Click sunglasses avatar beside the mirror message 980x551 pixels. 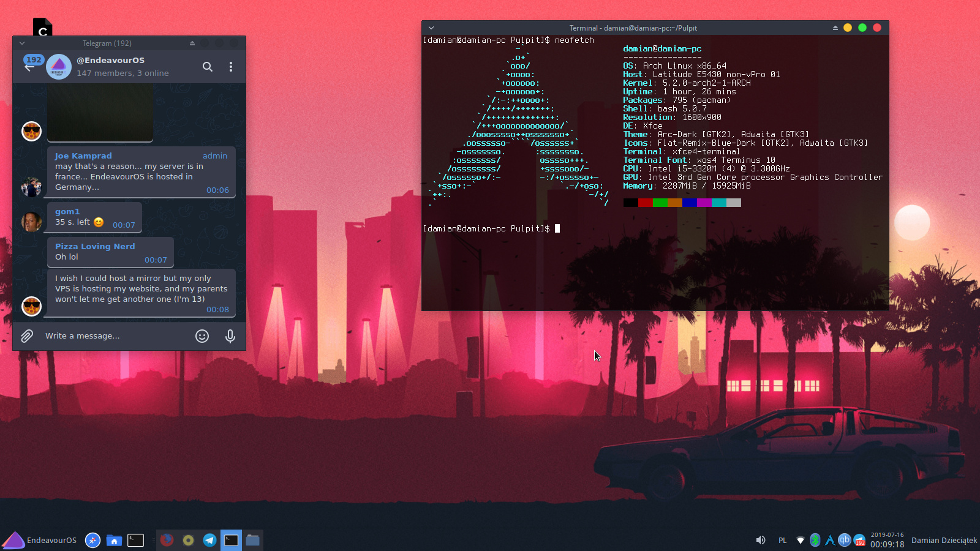click(x=31, y=306)
